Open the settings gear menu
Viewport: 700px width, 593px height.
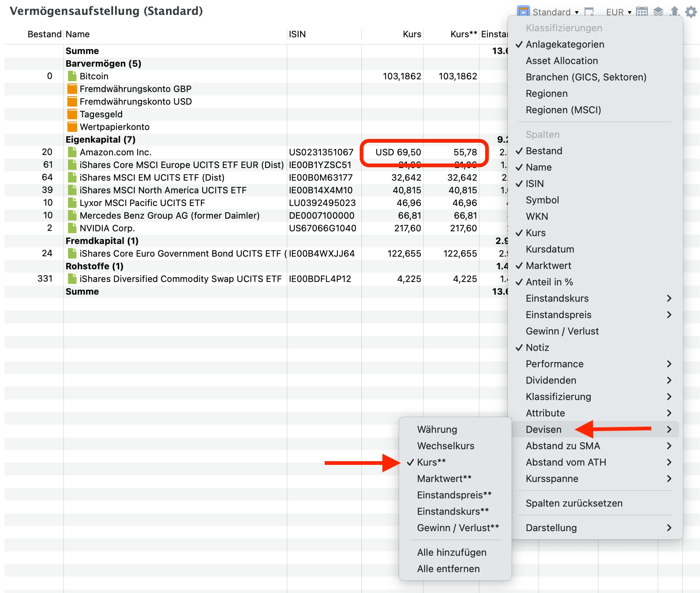point(691,12)
